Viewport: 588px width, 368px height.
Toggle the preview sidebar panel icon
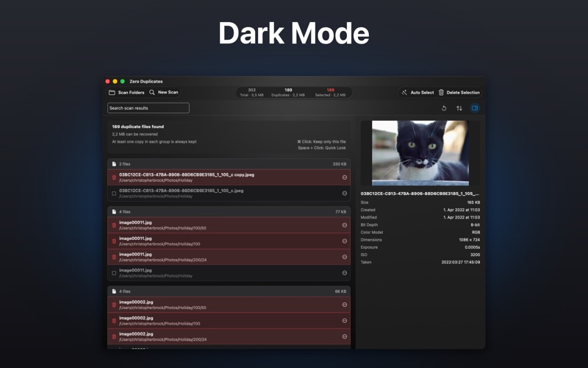tap(475, 108)
